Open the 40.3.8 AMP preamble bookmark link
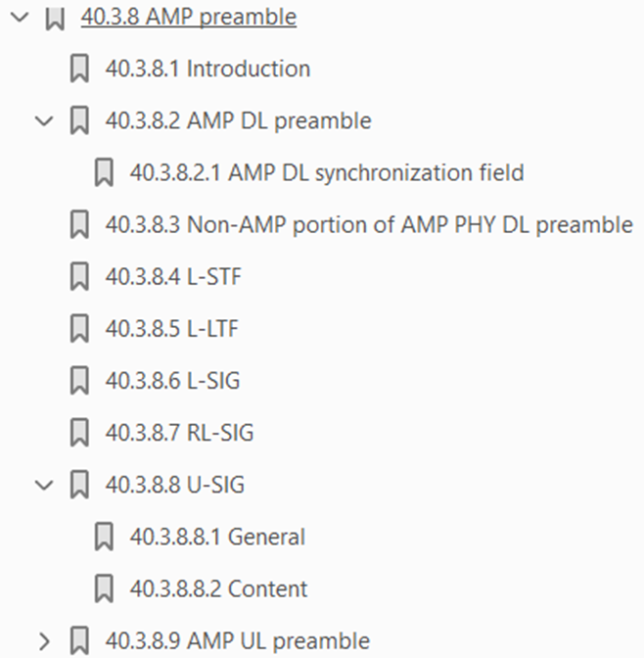 tap(188, 18)
